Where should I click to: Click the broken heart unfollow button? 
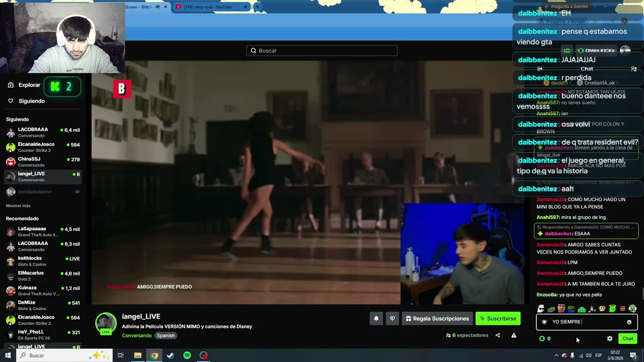tap(392, 318)
